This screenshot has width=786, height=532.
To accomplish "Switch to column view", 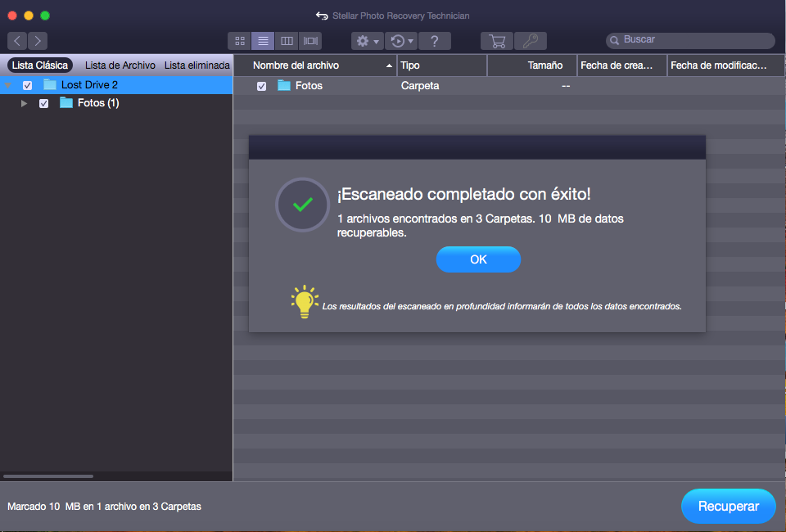I will tap(287, 41).
